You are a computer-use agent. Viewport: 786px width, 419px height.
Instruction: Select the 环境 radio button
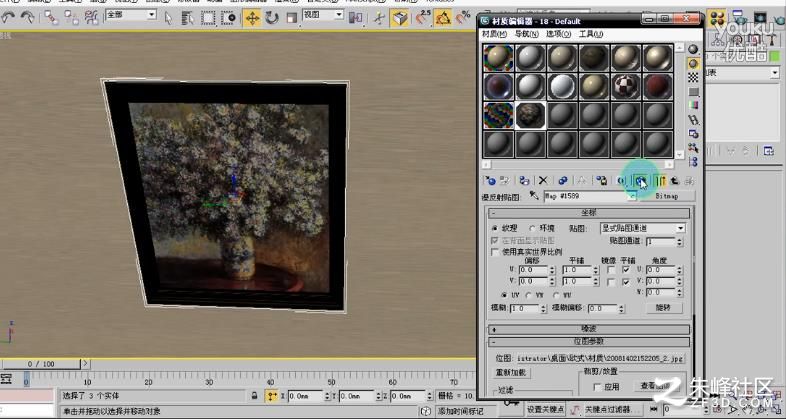coord(532,228)
